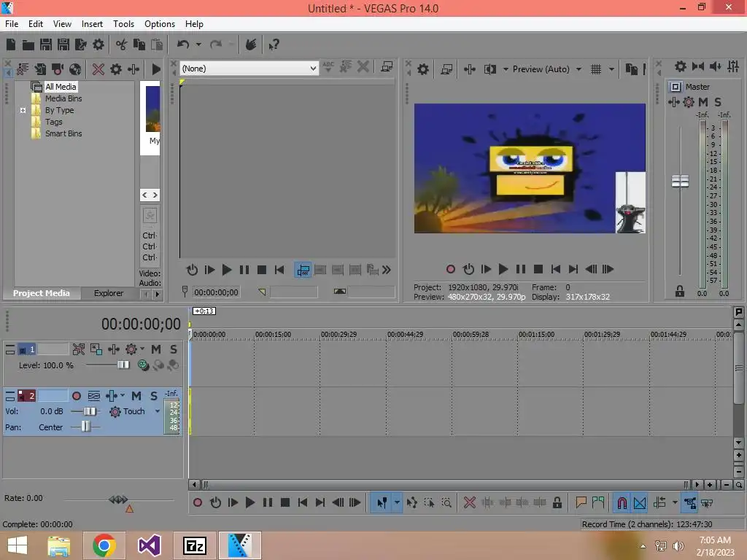The height and width of the screenshot is (560, 747).
Task: Open Undo history dropdown arrow
Action: click(198, 44)
